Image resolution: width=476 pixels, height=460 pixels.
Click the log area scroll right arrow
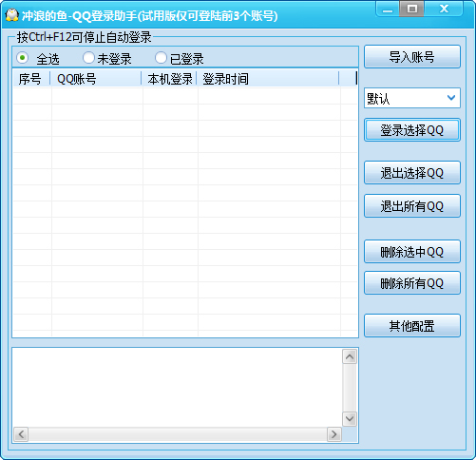334,434
